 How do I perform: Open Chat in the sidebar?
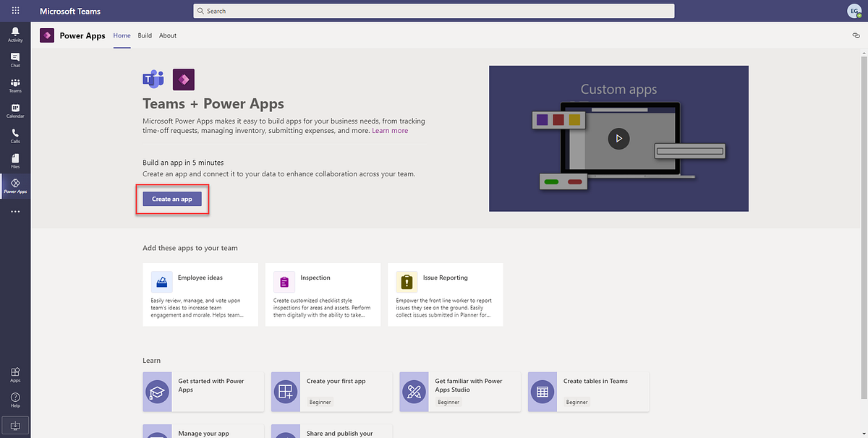tap(15, 59)
